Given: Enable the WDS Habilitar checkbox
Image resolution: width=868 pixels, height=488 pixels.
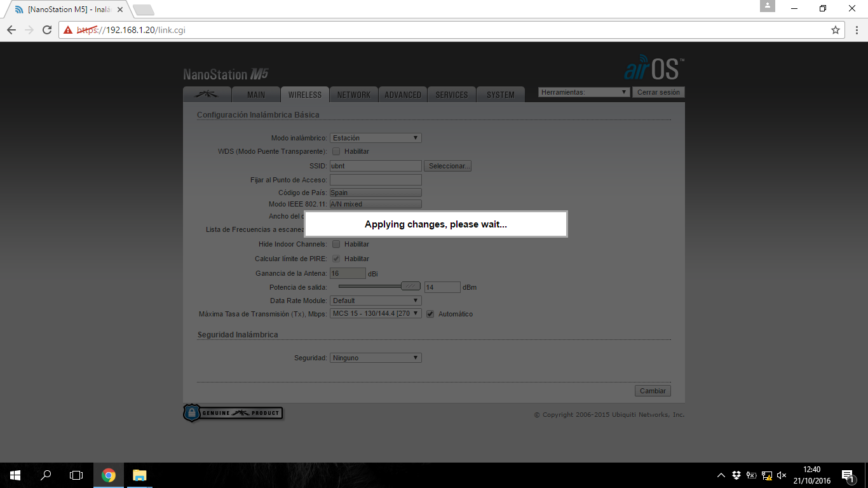Looking at the screenshot, I should pos(336,152).
